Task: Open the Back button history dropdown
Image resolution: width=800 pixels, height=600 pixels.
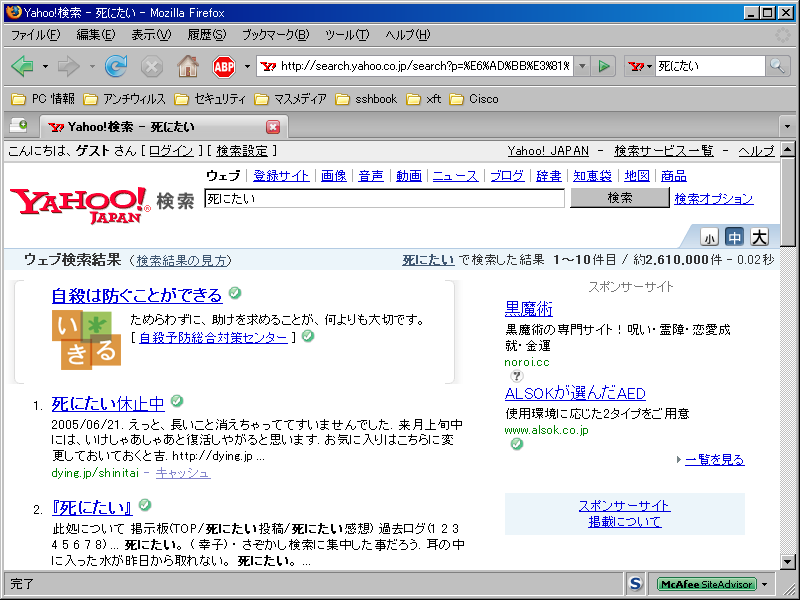Action: coord(45,66)
